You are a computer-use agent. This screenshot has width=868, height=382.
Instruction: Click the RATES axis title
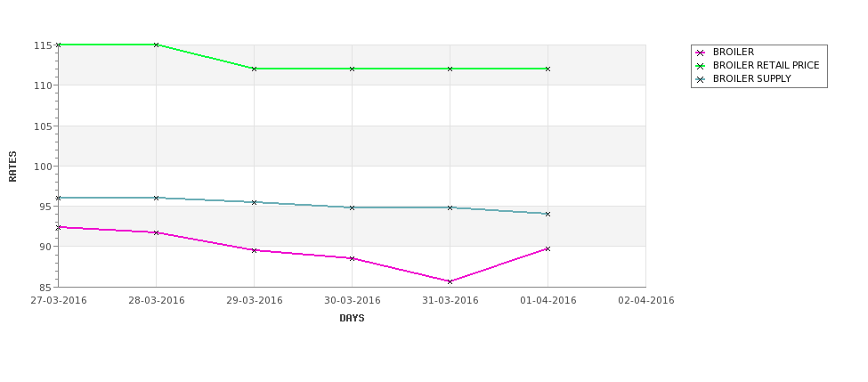tap(12, 167)
